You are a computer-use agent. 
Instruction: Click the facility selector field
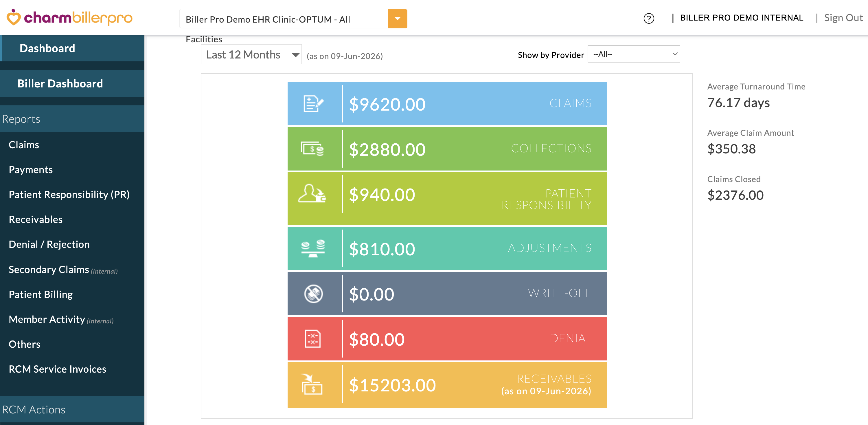coord(284,19)
